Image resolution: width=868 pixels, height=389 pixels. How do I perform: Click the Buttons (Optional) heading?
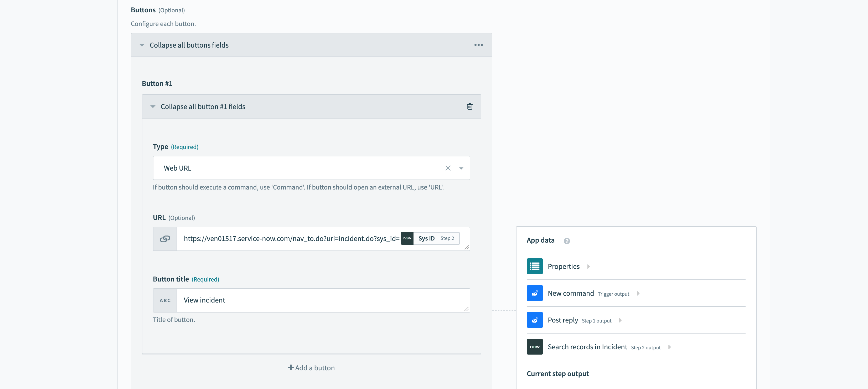pos(158,10)
